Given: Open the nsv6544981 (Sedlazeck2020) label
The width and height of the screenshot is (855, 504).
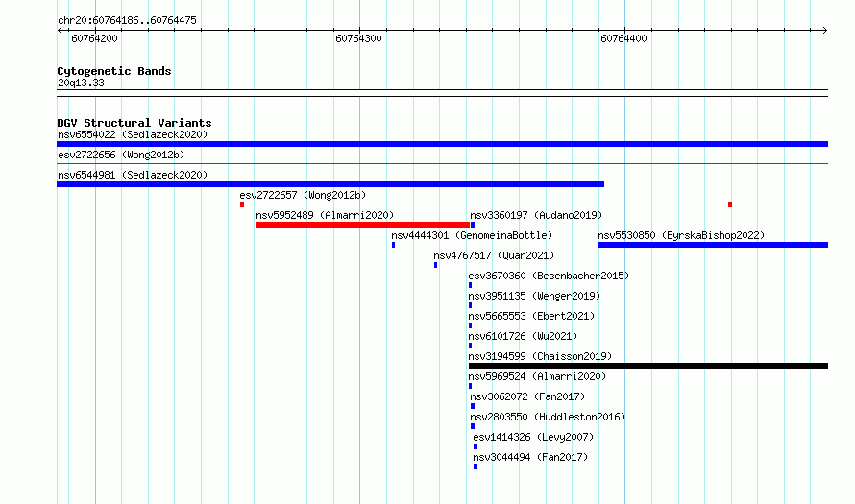Looking at the screenshot, I should point(133,175).
